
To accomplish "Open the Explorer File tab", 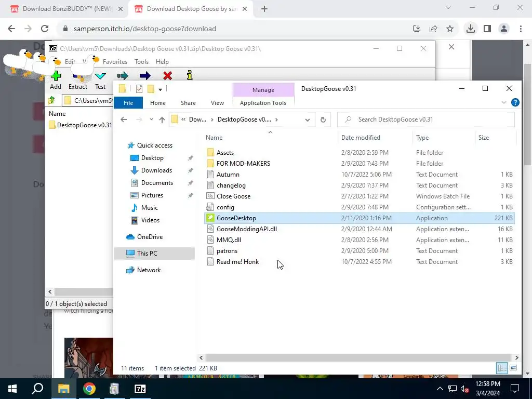I will (x=128, y=103).
